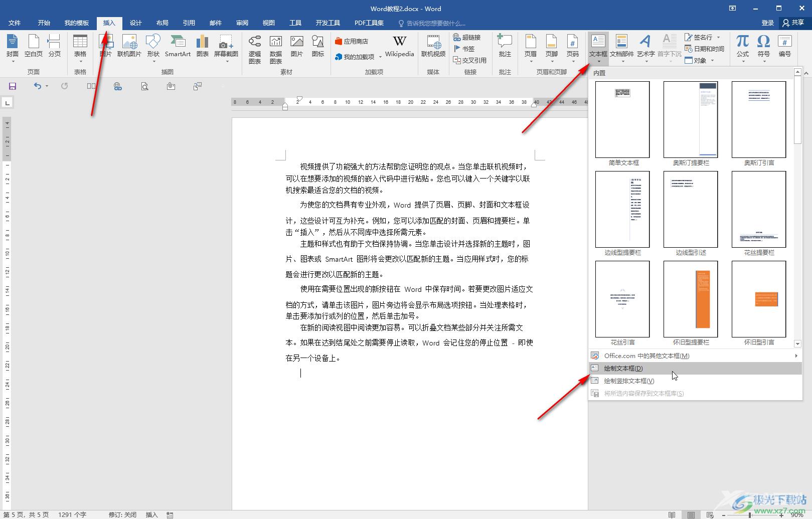Switch to the View (视图) tab

point(269,23)
